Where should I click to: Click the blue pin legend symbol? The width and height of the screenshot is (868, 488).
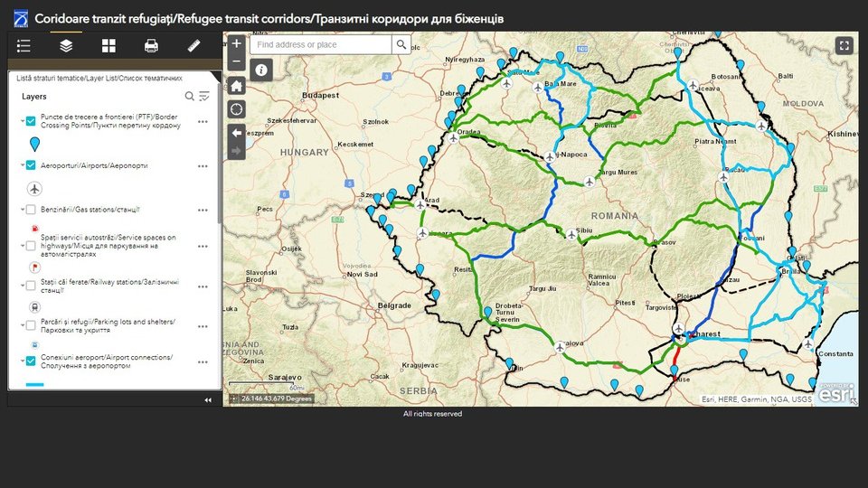click(34, 144)
